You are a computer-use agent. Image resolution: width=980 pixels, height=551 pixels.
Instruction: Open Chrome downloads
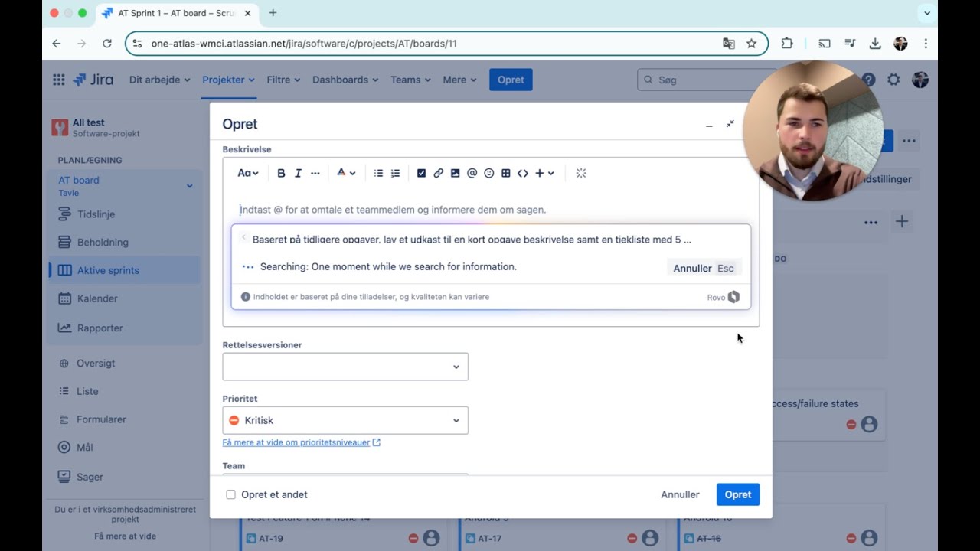click(x=875, y=44)
